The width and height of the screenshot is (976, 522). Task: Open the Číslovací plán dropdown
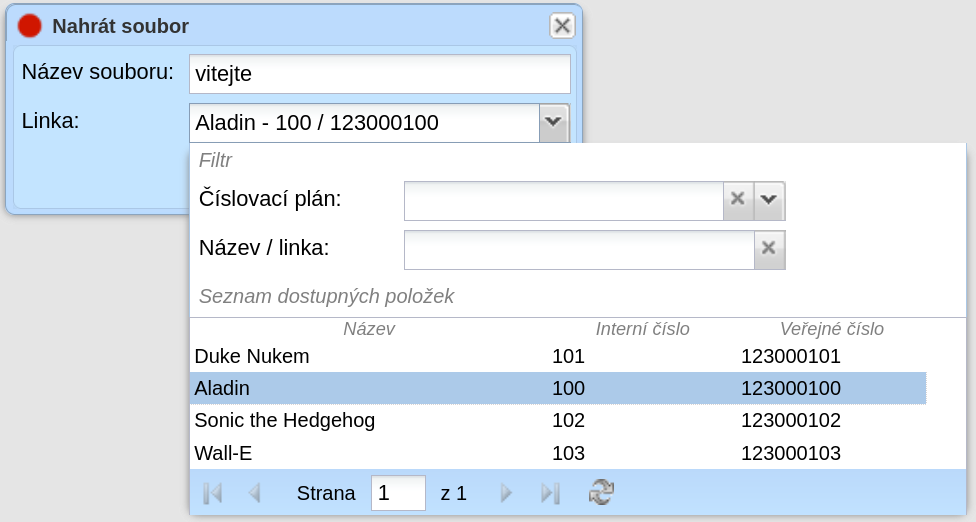click(x=769, y=200)
